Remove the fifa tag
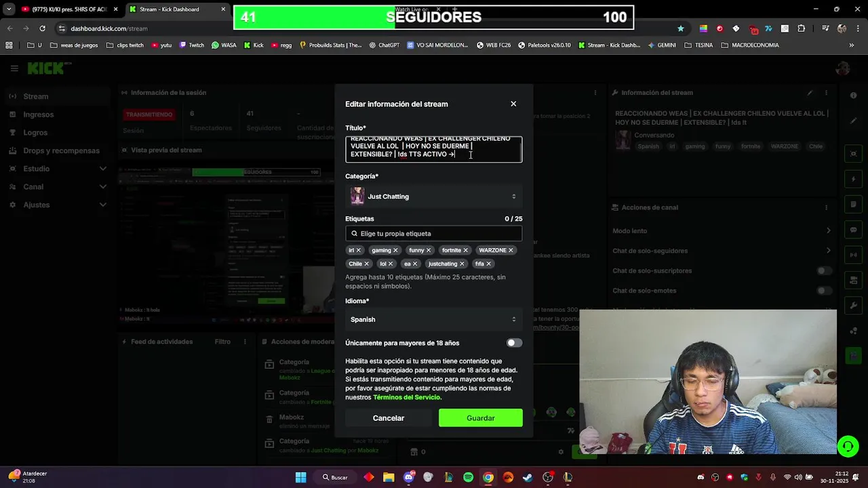This screenshot has width=868, height=488. pyautogui.click(x=488, y=264)
